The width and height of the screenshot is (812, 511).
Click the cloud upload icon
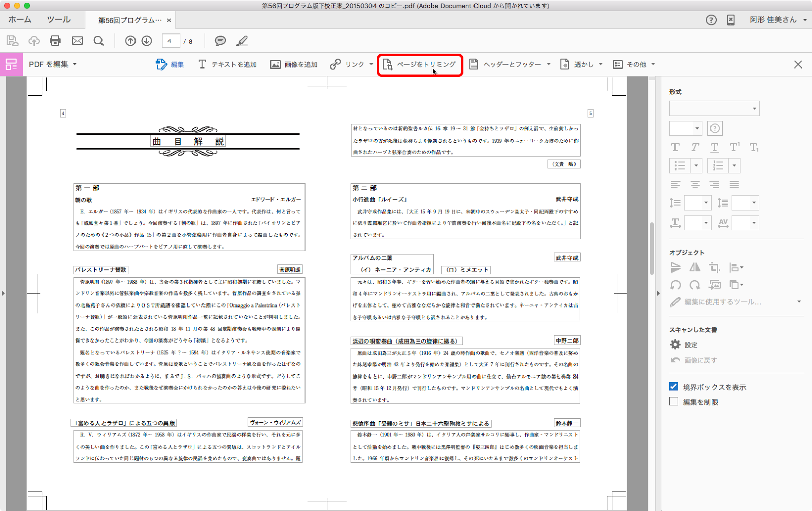[34, 41]
